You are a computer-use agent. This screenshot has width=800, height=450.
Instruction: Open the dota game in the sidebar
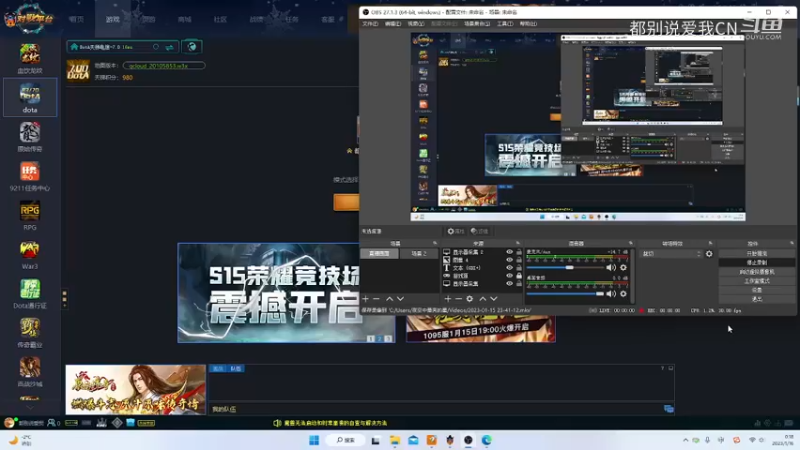click(x=30, y=97)
